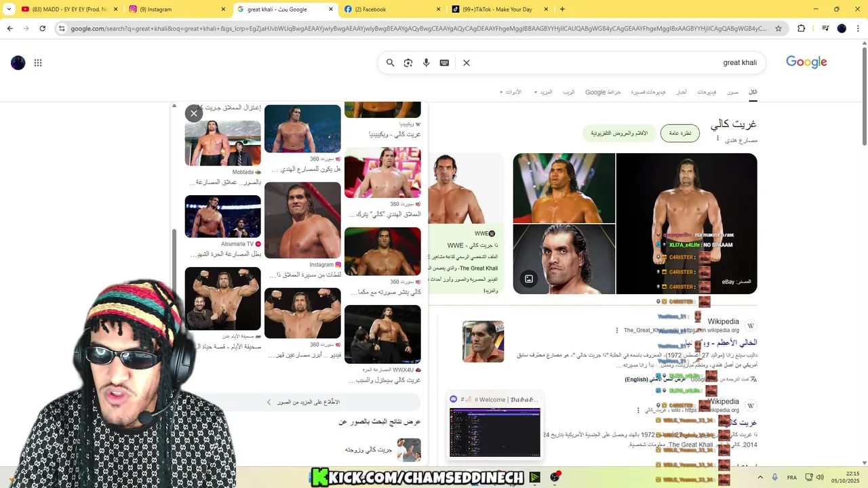The height and width of the screenshot is (488, 868).
Task: Open the Mobtada wrestling image result
Action: click(x=223, y=143)
